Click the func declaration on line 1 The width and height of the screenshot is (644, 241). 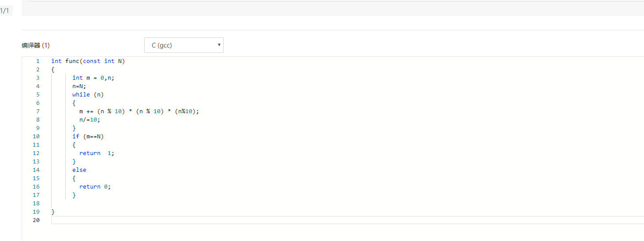pyautogui.click(x=88, y=61)
